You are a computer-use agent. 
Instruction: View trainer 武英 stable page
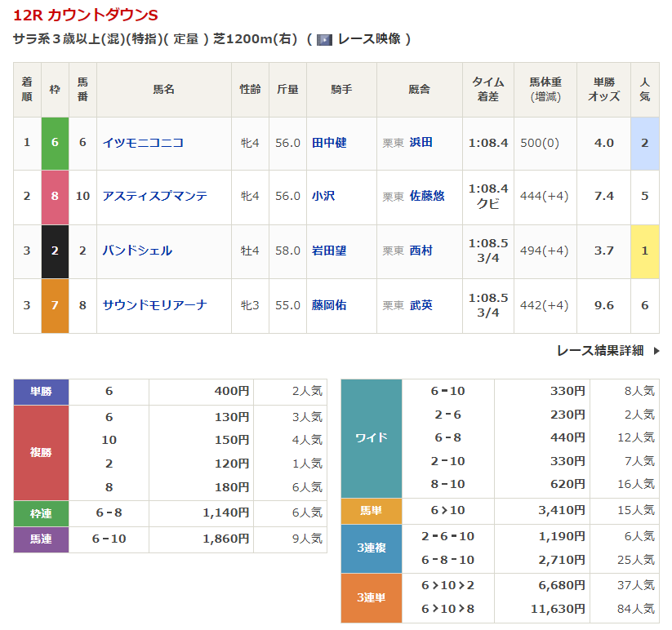pos(421,305)
